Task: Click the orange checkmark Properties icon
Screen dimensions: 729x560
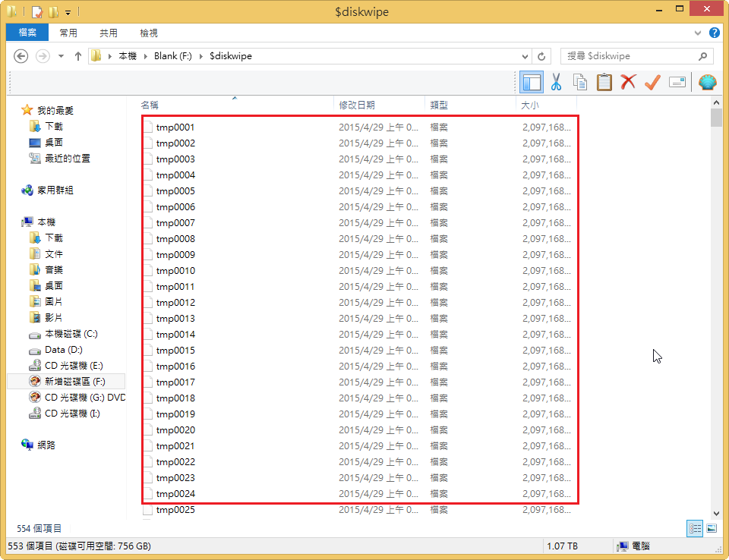Action: [652, 82]
